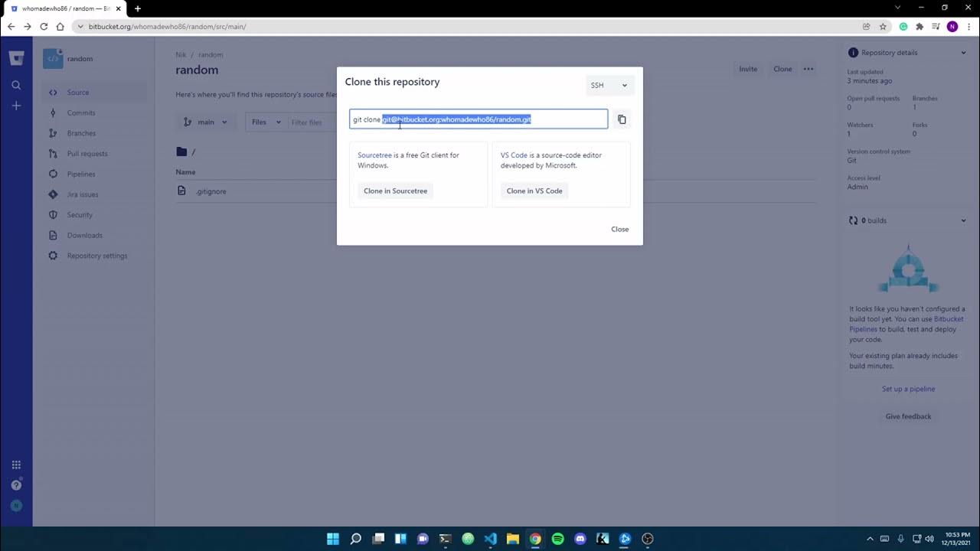Click the git clone URL field
This screenshot has width=980, height=551.
(479, 119)
